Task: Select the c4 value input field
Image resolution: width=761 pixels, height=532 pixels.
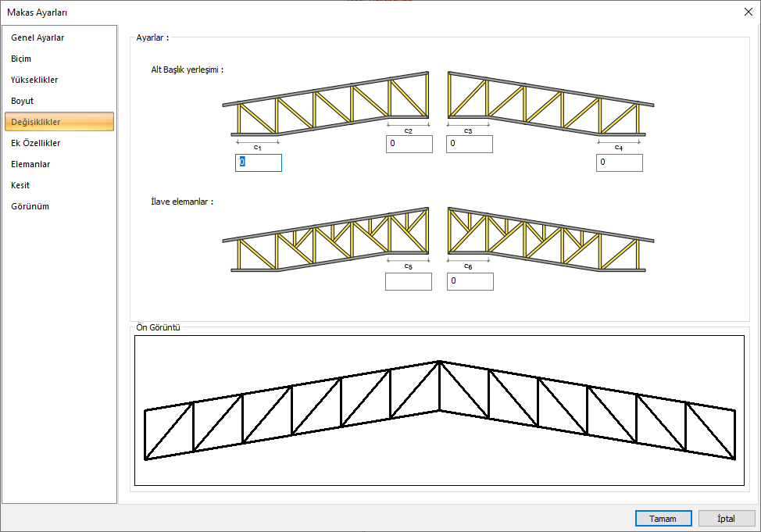Action: [620, 162]
